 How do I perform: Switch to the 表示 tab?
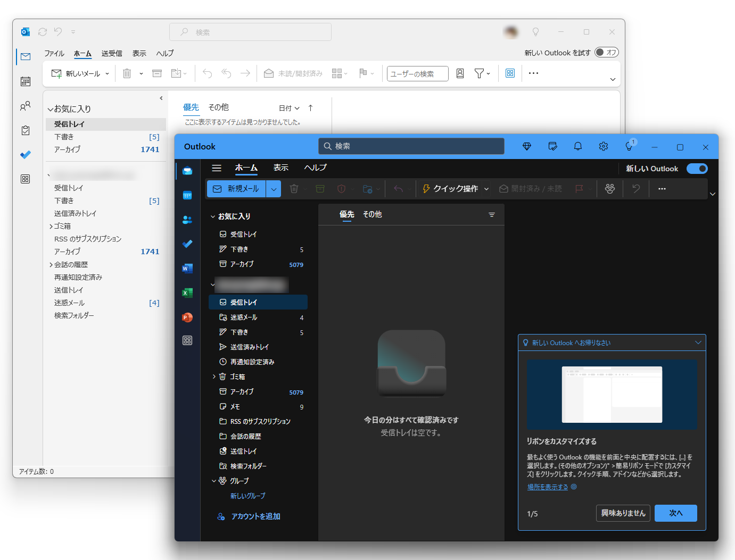[280, 168]
